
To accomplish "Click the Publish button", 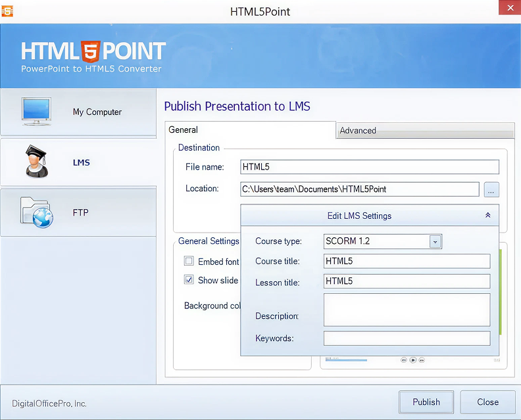I will click(426, 402).
